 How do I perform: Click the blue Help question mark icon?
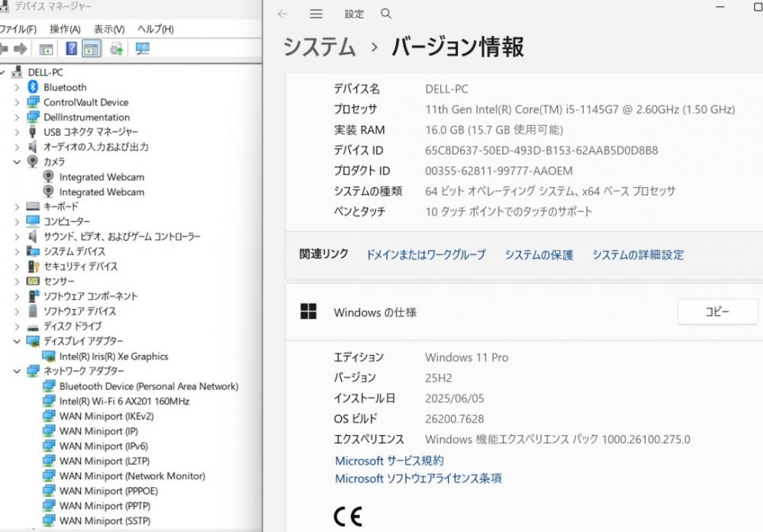[x=71, y=49]
